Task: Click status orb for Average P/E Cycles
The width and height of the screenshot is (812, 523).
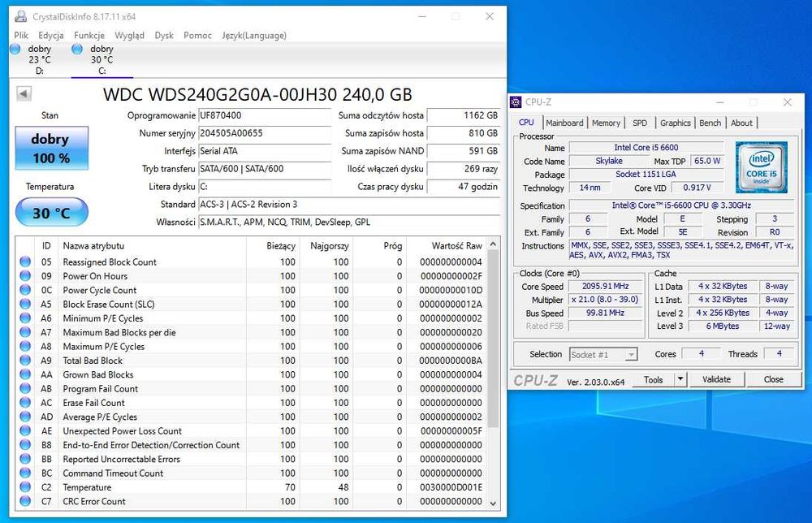Action: 25,417
